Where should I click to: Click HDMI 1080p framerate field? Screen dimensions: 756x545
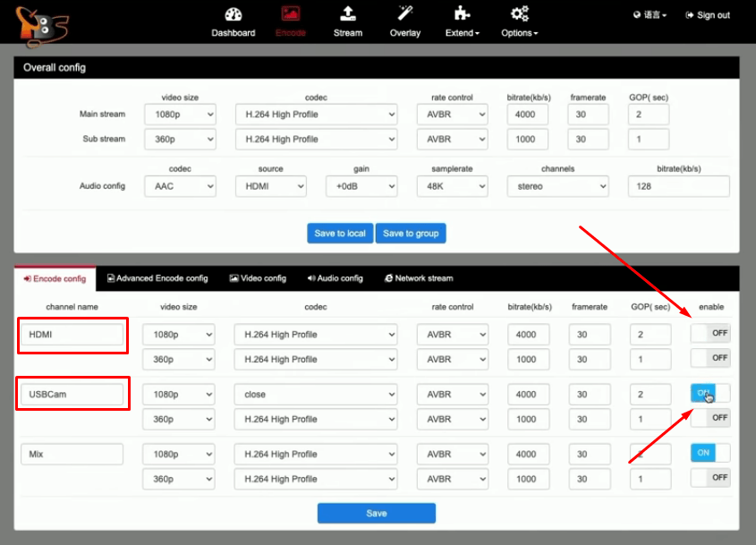(590, 335)
